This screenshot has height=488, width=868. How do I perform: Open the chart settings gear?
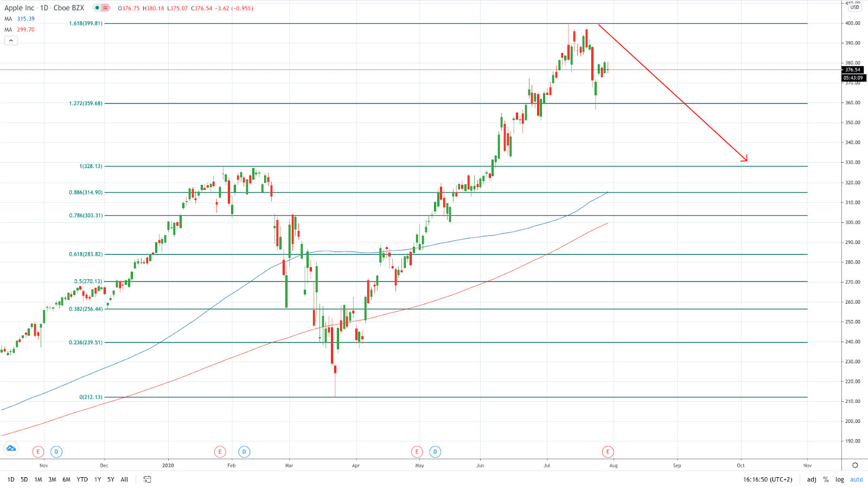[856, 465]
